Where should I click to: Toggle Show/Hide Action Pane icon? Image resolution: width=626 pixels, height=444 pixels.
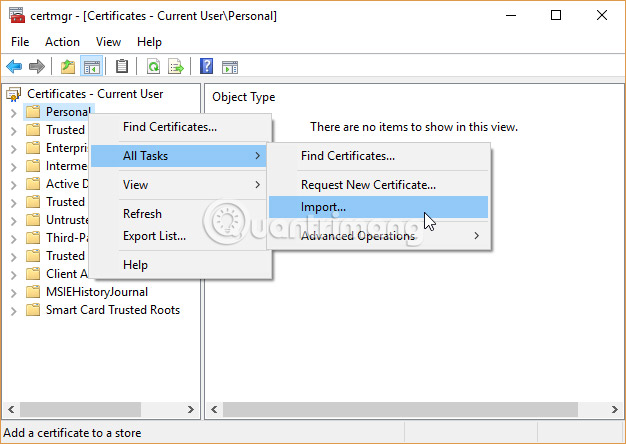pos(230,67)
